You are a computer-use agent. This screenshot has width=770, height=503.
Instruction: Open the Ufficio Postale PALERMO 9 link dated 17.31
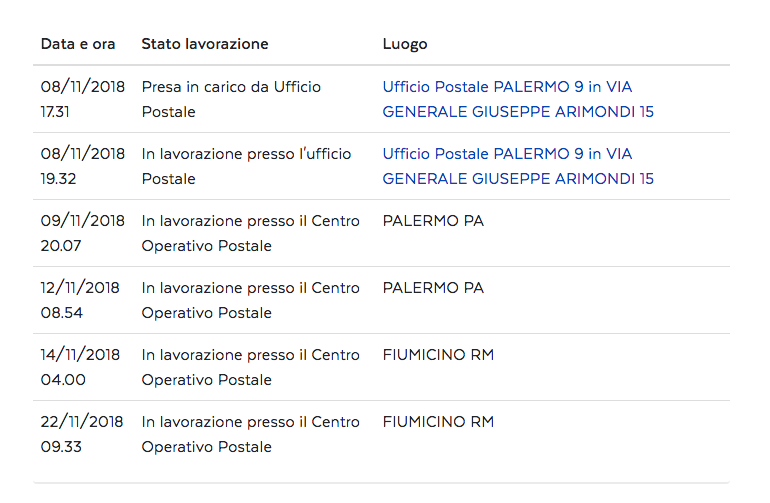coord(518,99)
